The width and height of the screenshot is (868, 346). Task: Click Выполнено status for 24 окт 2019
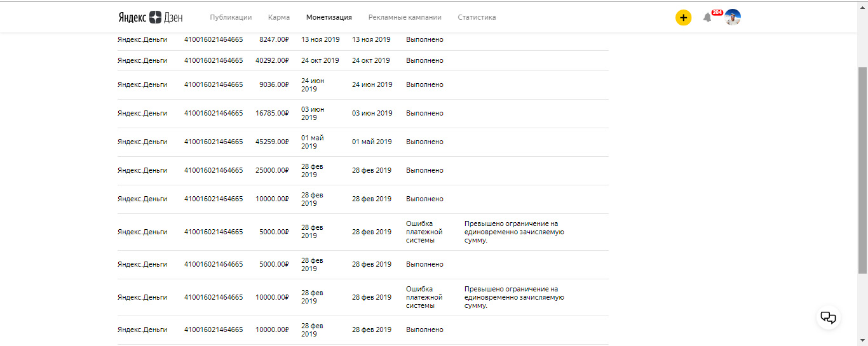point(424,60)
